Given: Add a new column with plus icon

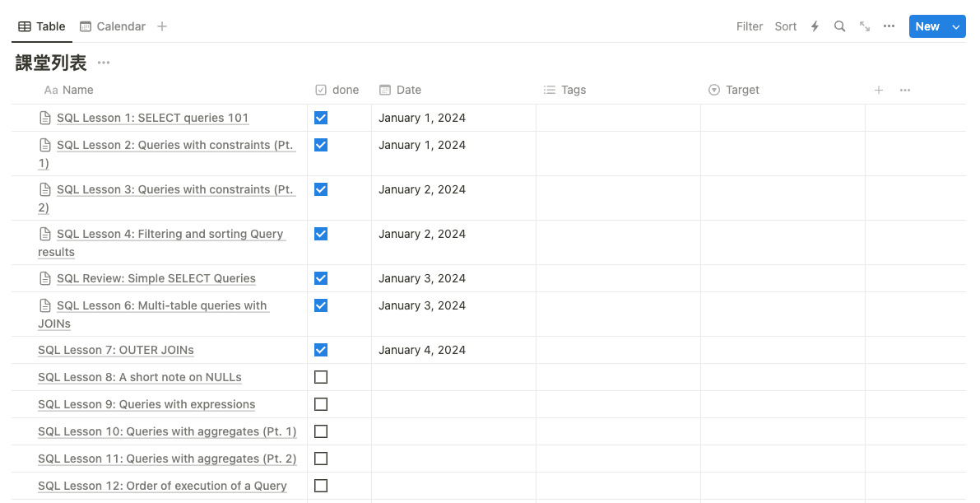Looking at the screenshot, I should 879,90.
